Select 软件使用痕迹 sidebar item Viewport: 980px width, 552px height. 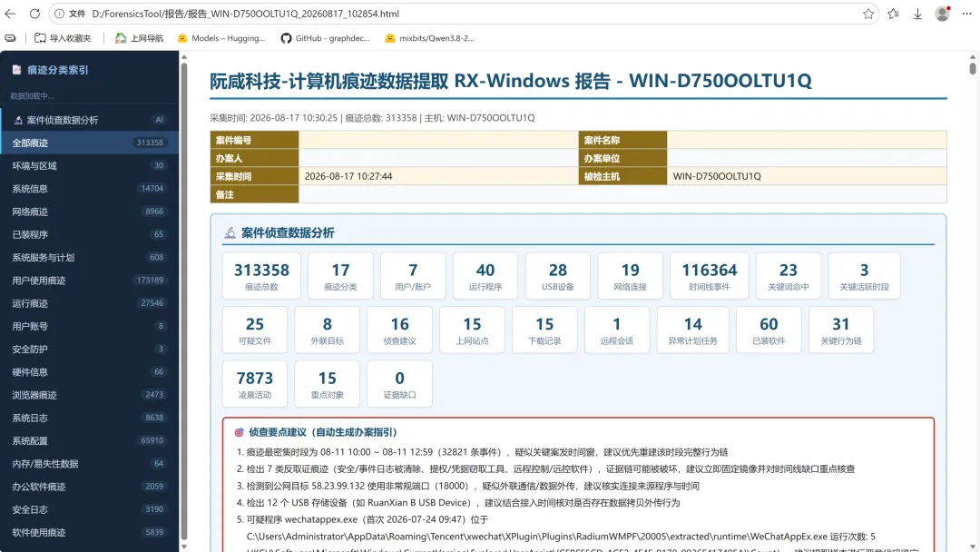89,533
